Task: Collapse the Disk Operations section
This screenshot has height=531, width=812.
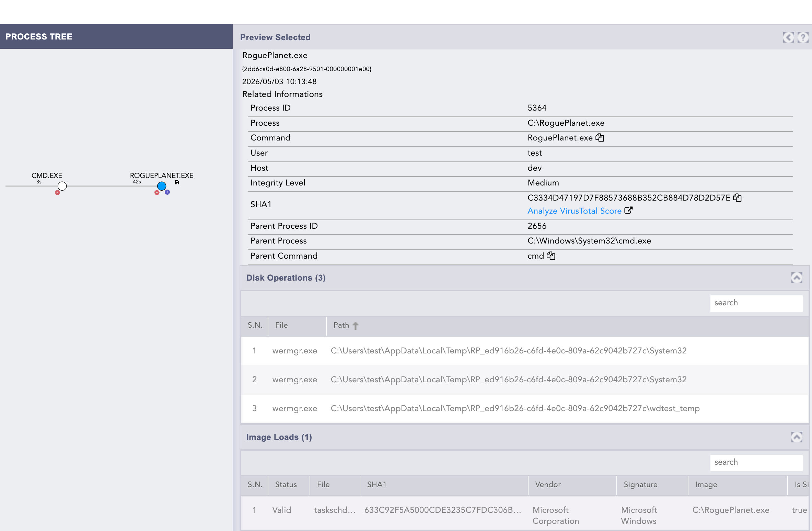Action: click(x=797, y=278)
